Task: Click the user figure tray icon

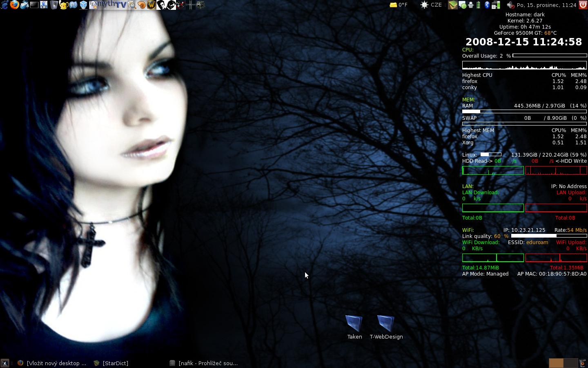Action: pyautogui.click(x=471, y=5)
